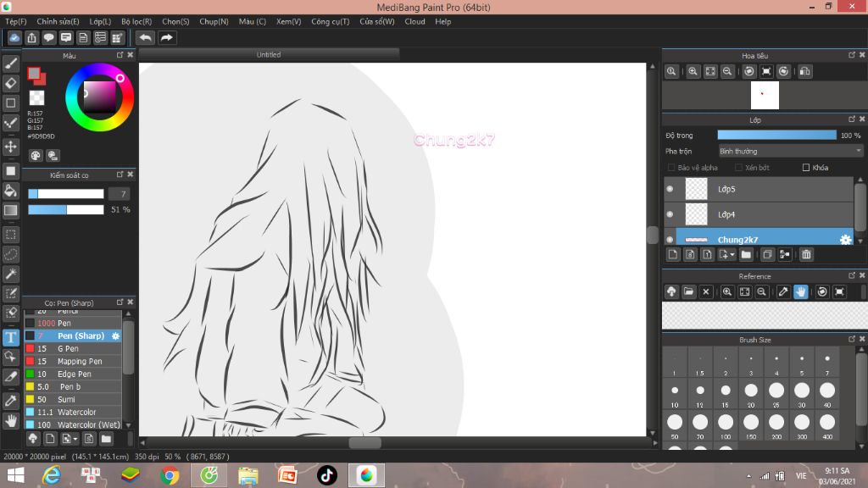The image size is (868, 488).
Task: Zoom out in the Navigator panel
Action: 727,71
